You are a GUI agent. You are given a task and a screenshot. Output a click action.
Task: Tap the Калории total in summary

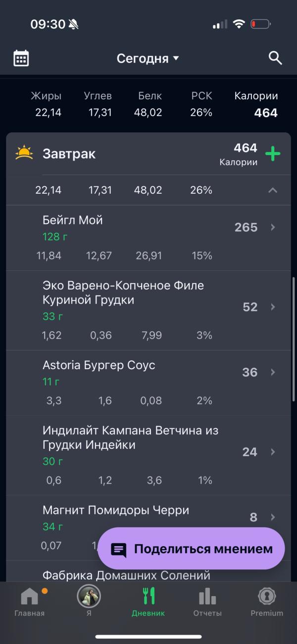[256, 104]
